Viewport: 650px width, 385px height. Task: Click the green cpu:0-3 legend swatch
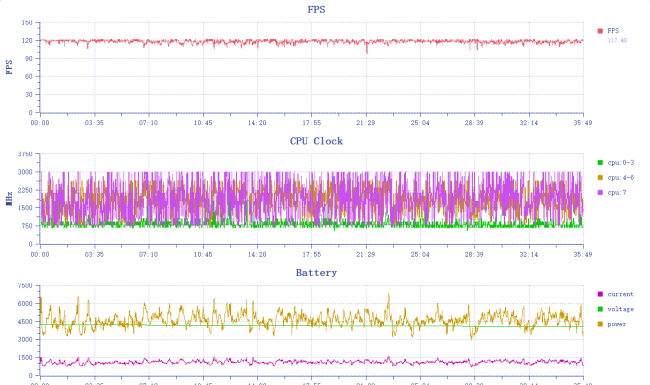point(600,163)
